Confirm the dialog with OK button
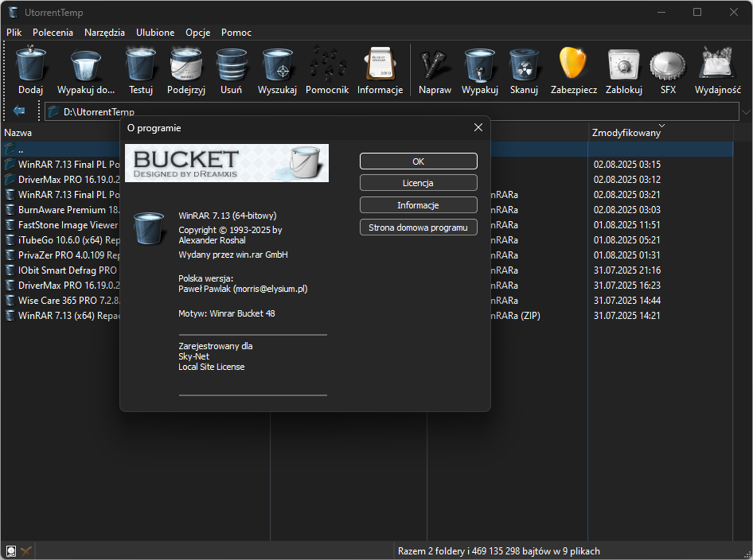 tap(418, 161)
